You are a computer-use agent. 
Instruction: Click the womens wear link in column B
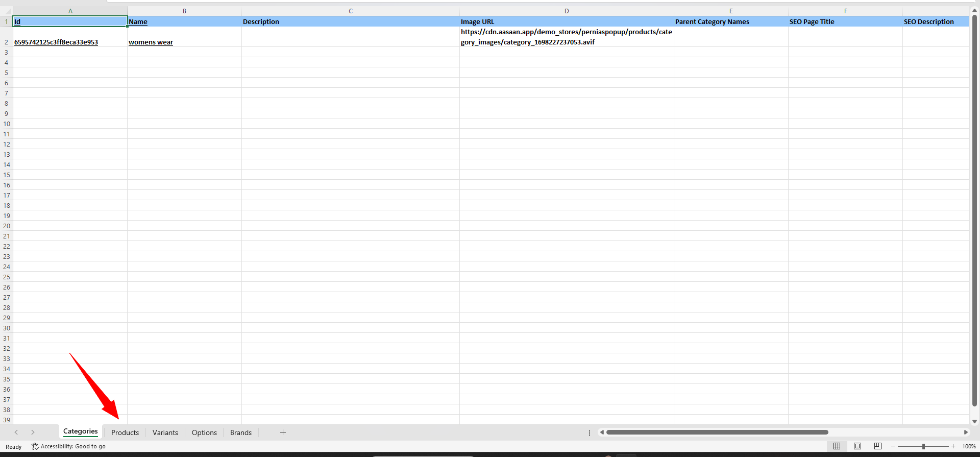click(151, 42)
